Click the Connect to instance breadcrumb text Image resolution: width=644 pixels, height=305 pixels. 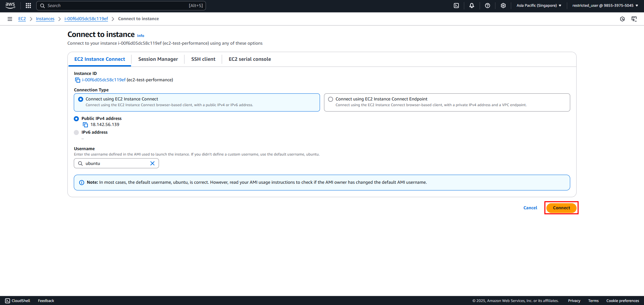pos(139,19)
